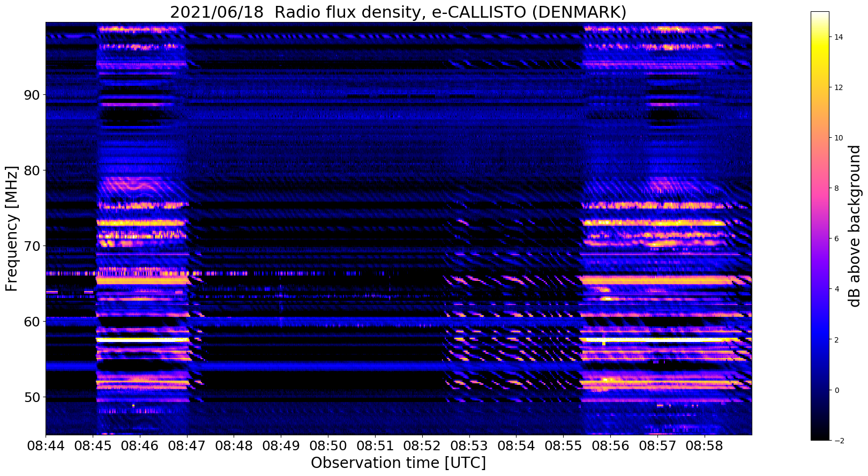Click the colorbar tick label 2
The height and width of the screenshot is (476, 868).
[x=836, y=339]
